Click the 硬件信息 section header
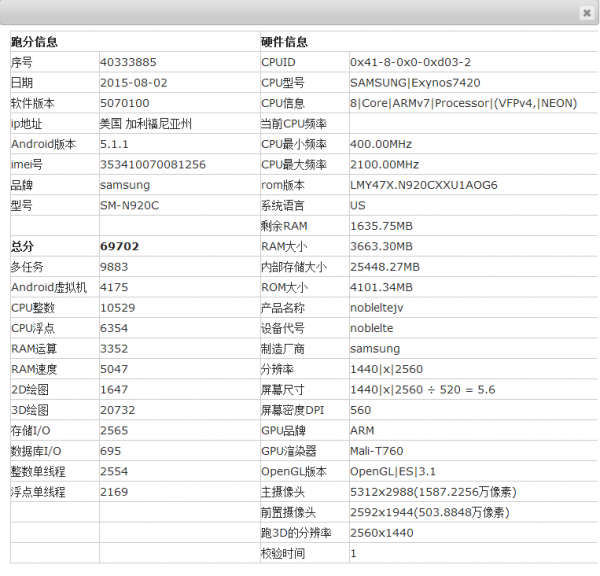This screenshot has height=576, width=600. pos(284,42)
